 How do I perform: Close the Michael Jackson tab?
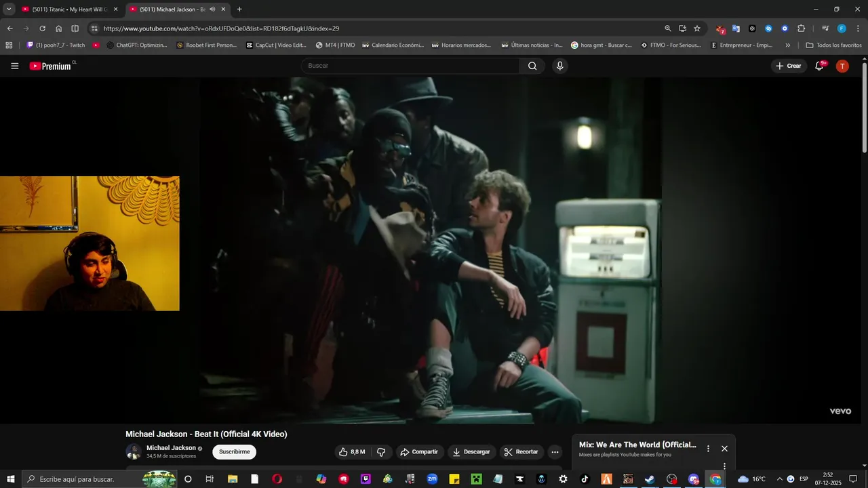point(223,9)
